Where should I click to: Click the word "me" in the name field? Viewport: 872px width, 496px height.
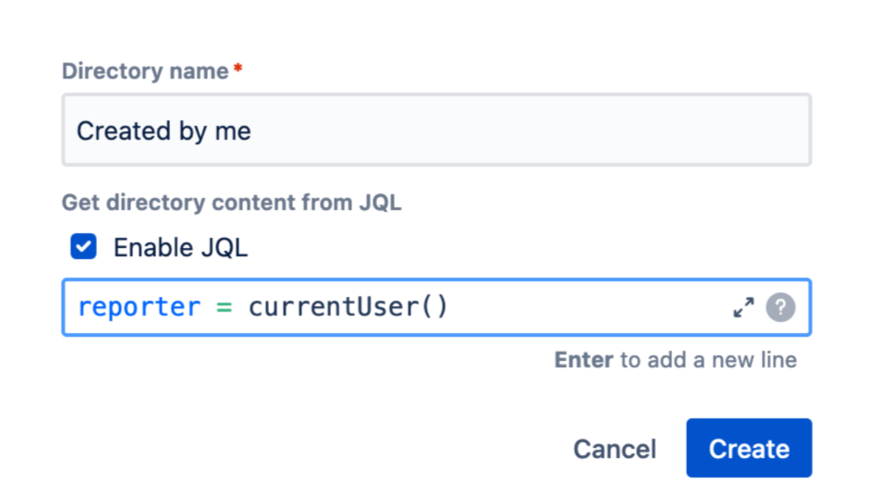point(232,131)
